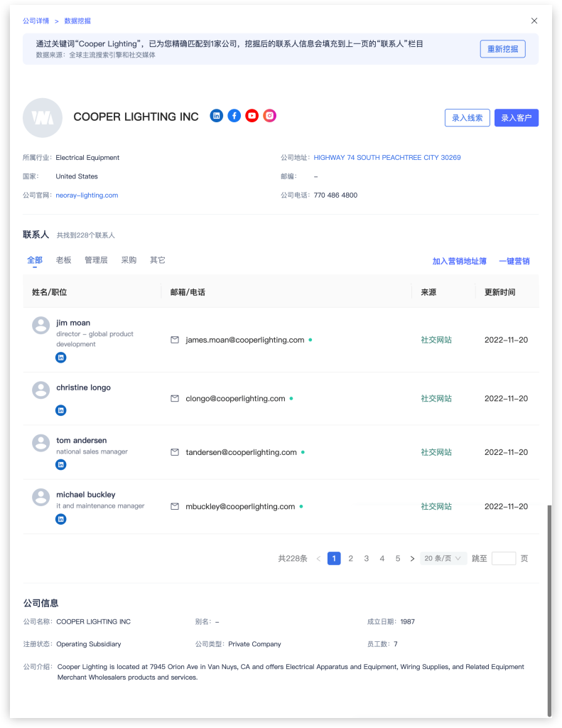Open the 20 条/页 page size dropdown
This screenshot has width=562, height=728.
[443, 559]
